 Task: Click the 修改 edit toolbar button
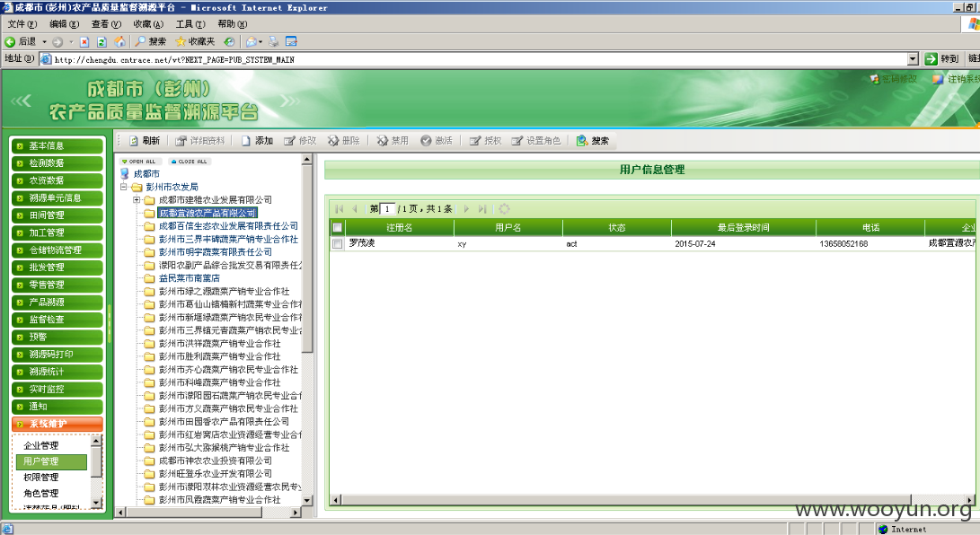tap(300, 140)
